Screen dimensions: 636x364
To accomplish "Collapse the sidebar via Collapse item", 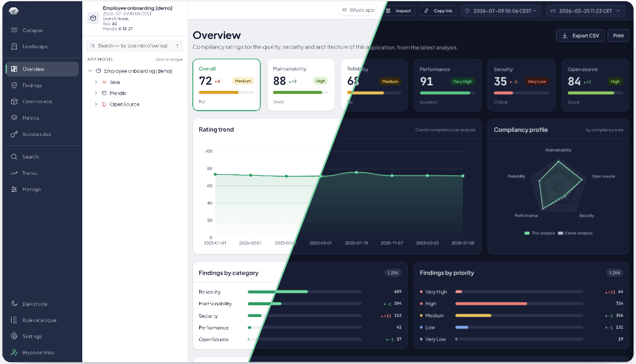I will pos(42,30).
